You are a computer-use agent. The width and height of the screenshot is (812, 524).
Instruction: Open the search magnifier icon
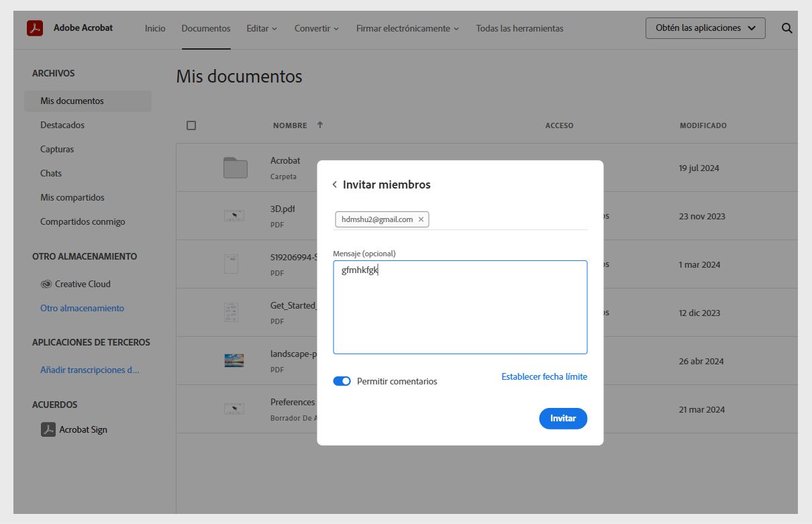[786, 28]
